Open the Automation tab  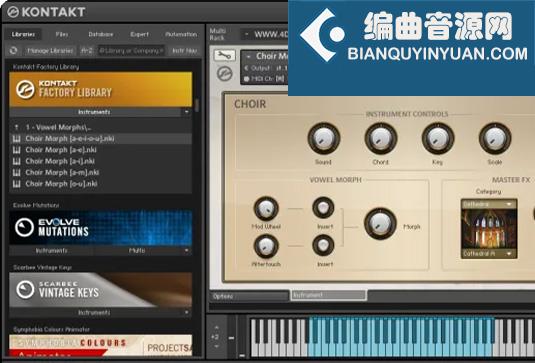(181, 34)
